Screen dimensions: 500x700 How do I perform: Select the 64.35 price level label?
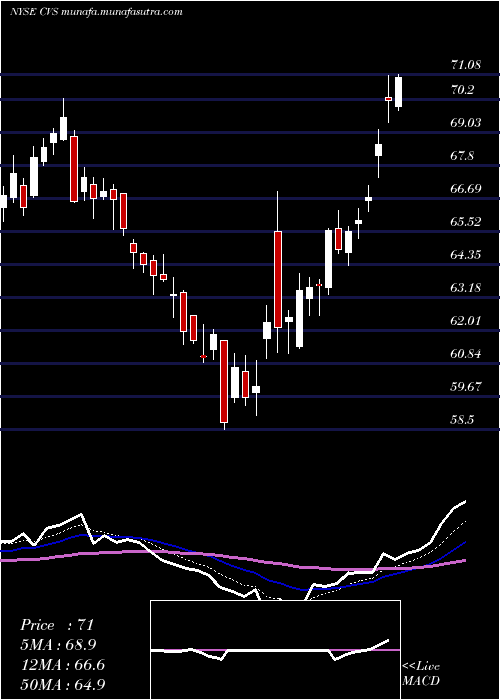466,255
